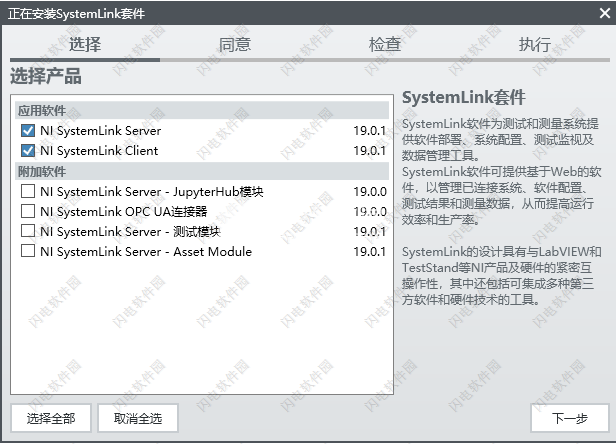The height and width of the screenshot is (444, 616).
Task: Proceed with the 下一步 button
Action: [x=570, y=418]
